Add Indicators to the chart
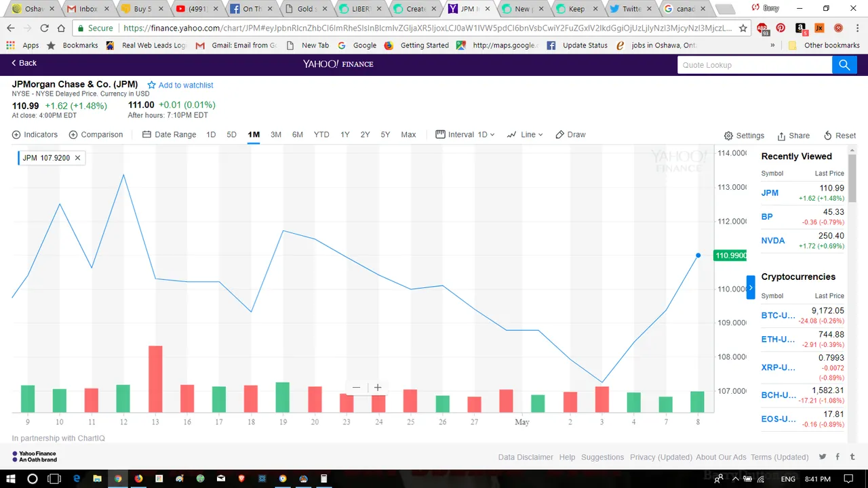Viewport: 868px width, 488px height. pos(35,134)
